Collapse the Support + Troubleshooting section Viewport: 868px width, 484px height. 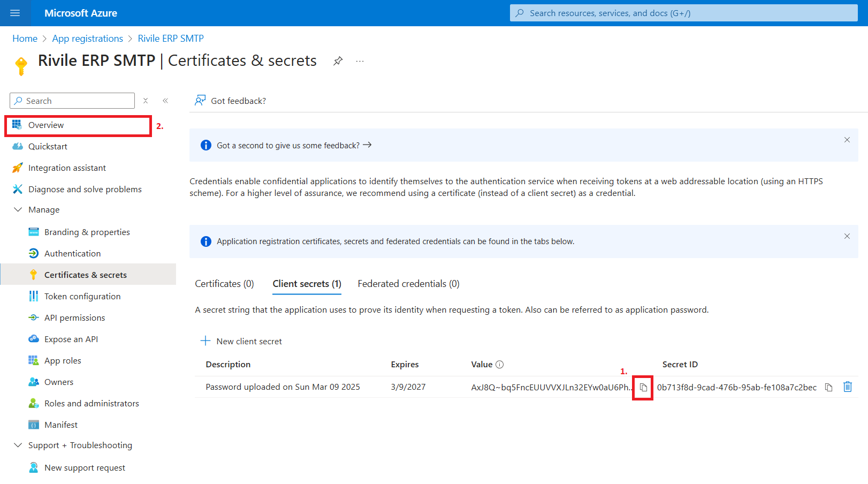18,445
